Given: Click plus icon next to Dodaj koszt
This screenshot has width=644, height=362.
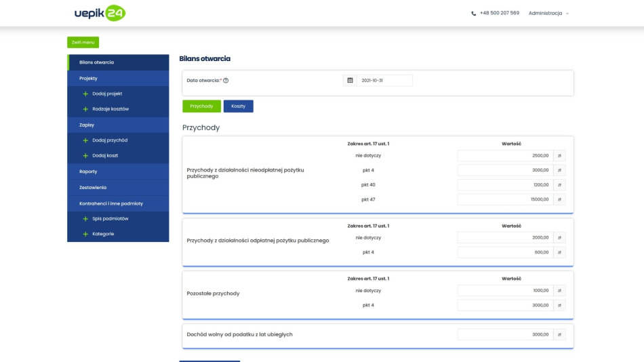Looking at the screenshot, I should (x=85, y=156).
